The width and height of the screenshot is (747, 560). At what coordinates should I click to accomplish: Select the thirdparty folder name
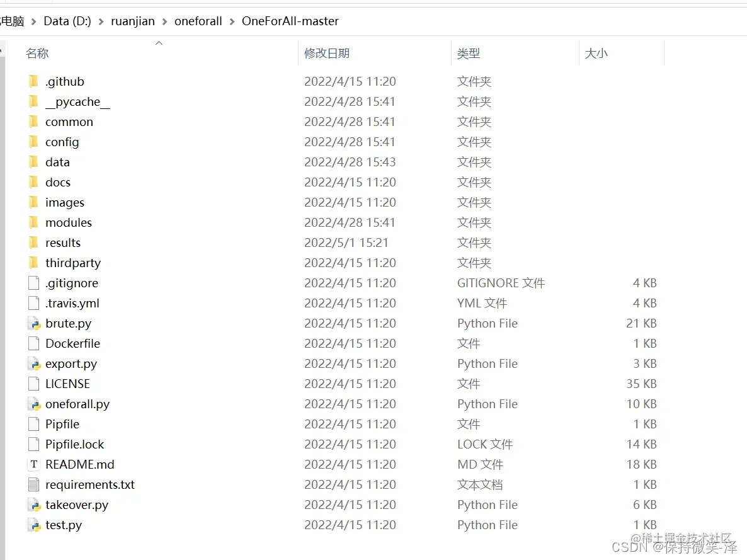pyautogui.click(x=73, y=263)
